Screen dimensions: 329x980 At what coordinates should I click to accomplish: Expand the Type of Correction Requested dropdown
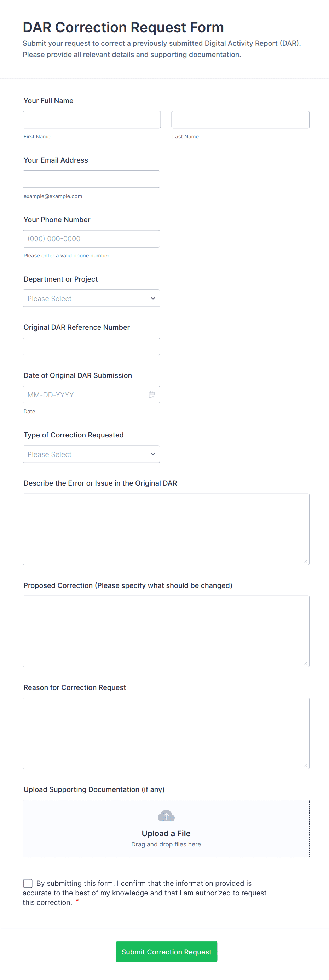91,454
